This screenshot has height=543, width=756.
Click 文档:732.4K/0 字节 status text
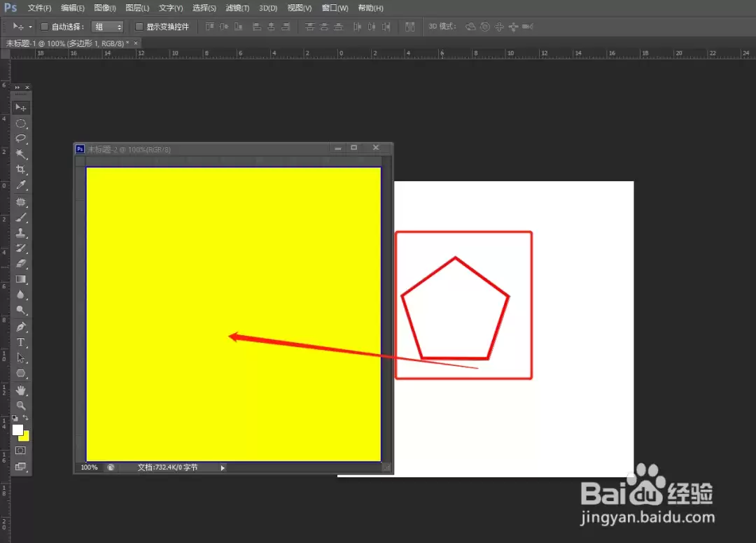tap(167, 467)
